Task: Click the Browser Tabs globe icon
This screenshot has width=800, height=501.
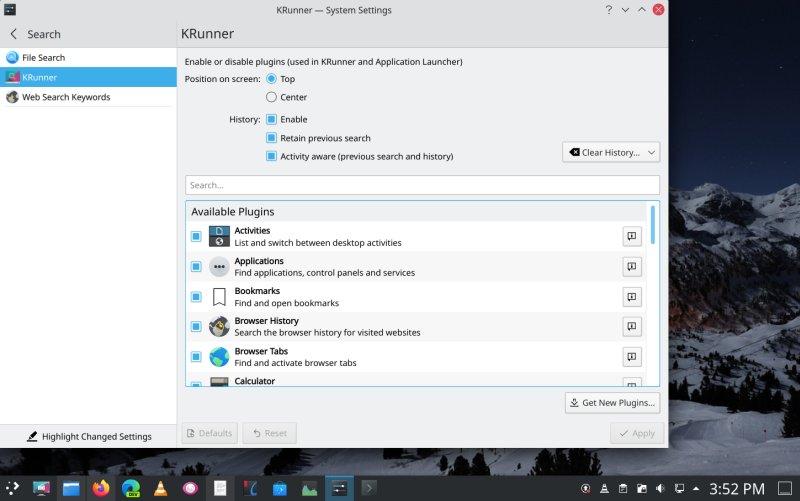Action: click(x=219, y=357)
